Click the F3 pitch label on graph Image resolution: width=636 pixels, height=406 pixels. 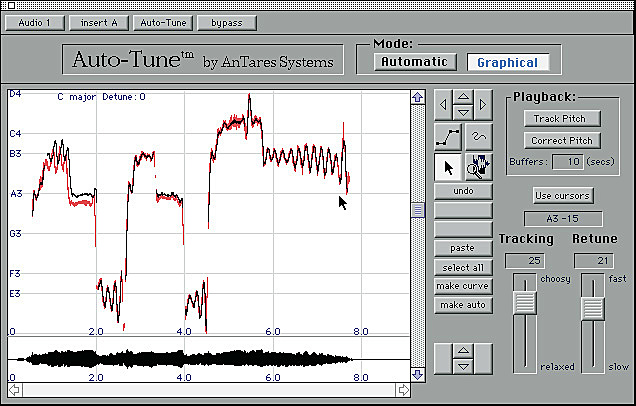pyautogui.click(x=15, y=273)
